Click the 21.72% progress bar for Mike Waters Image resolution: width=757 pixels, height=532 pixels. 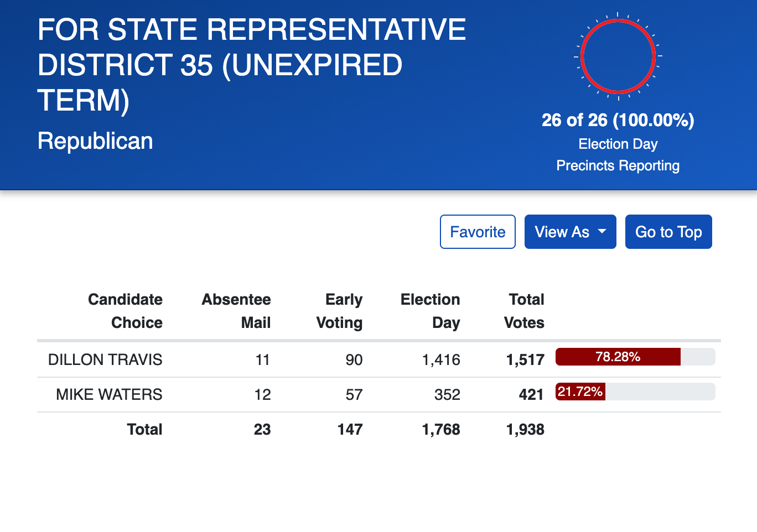click(x=580, y=392)
